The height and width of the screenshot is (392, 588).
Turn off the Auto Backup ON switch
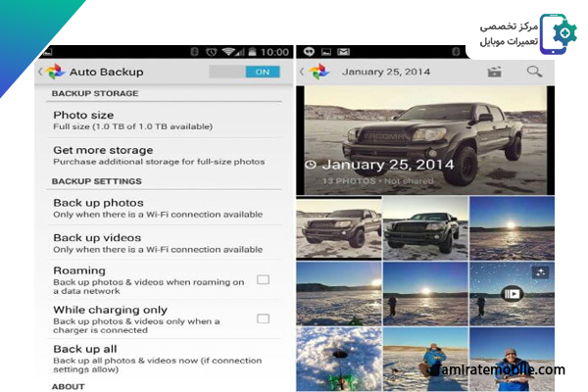point(244,72)
